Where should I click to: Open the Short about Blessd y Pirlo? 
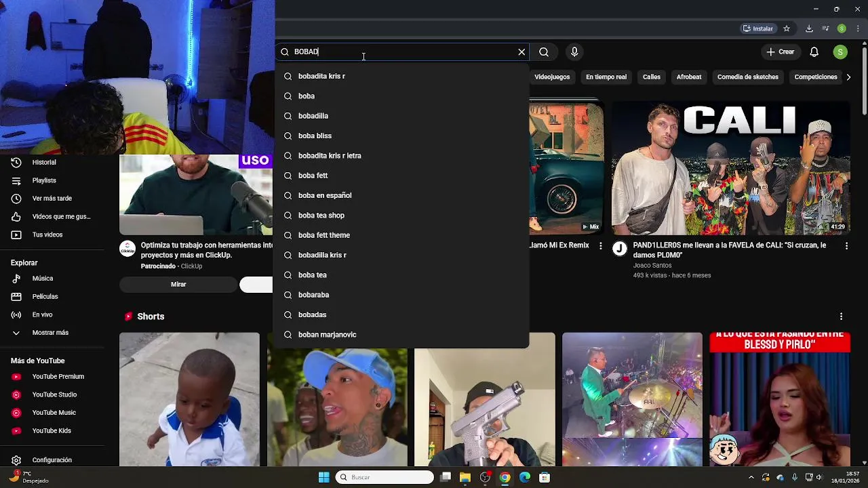point(780,399)
